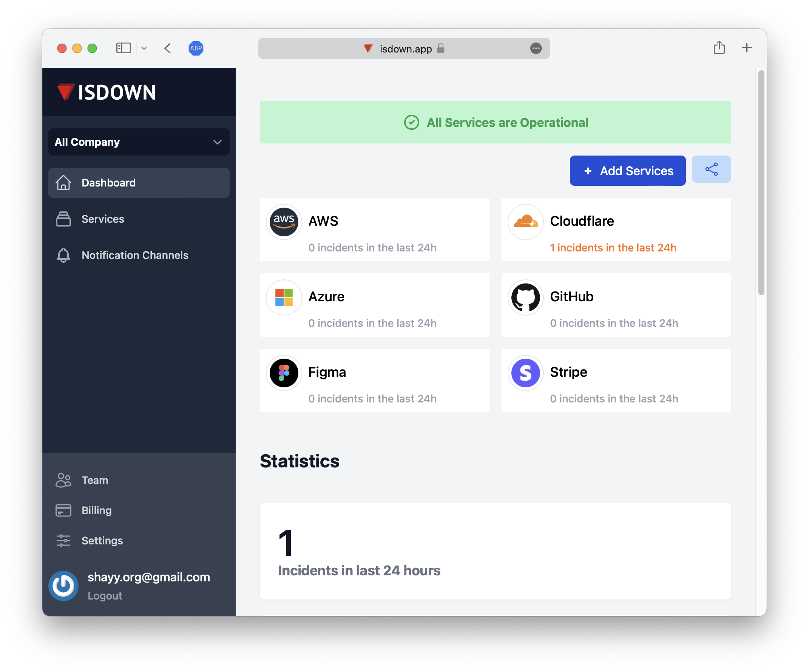Click the Add Services button

[x=627, y=171]
